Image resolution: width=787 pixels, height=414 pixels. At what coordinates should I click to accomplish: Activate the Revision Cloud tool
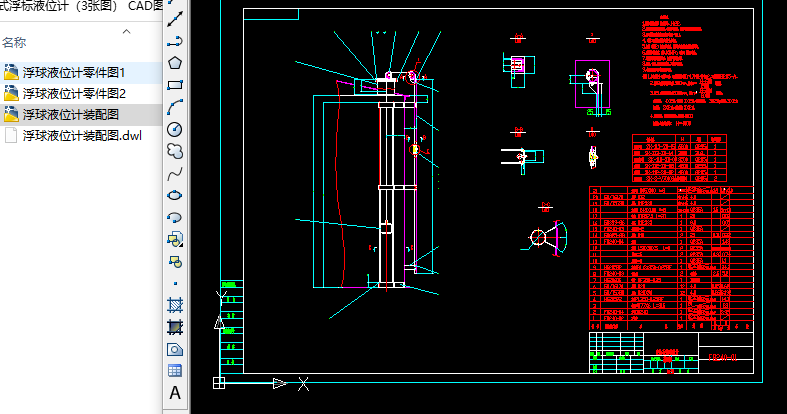(175, 150)
